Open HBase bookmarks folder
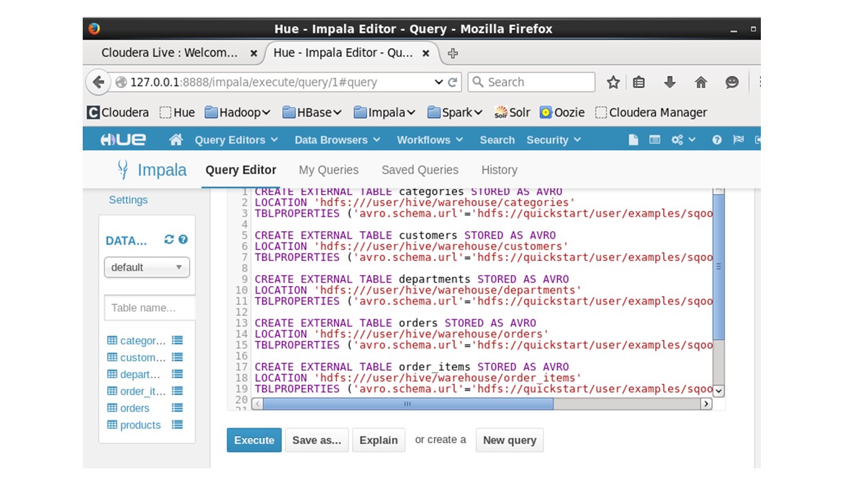 312,113
